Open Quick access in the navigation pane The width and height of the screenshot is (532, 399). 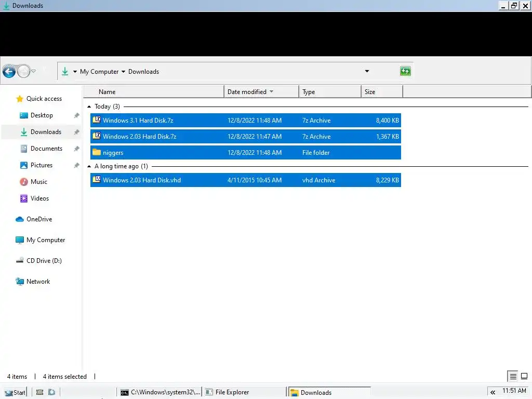pyautogui.click(x=44, y=99)
